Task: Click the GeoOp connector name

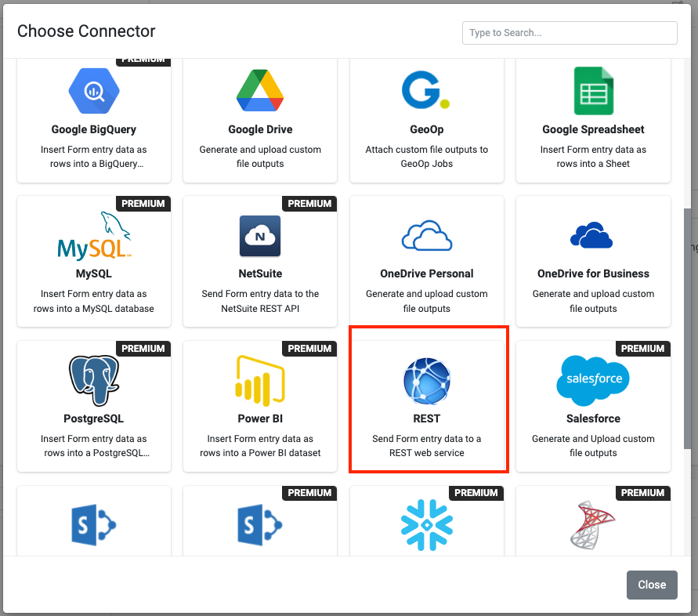Action: click(x=426, y=129)
